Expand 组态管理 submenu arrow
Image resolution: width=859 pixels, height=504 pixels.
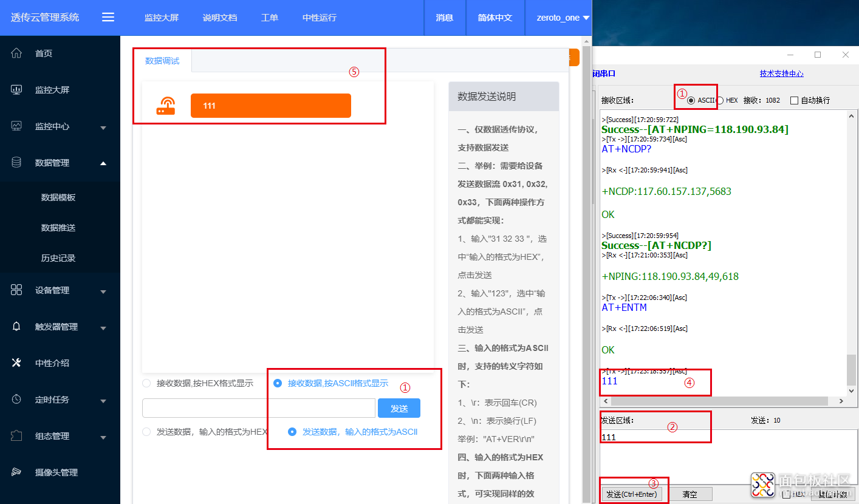click(103, 438)
